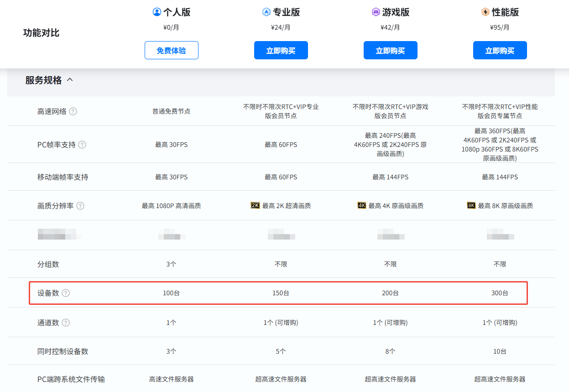Click the 8K quality badge icon

tap(471, 206)
